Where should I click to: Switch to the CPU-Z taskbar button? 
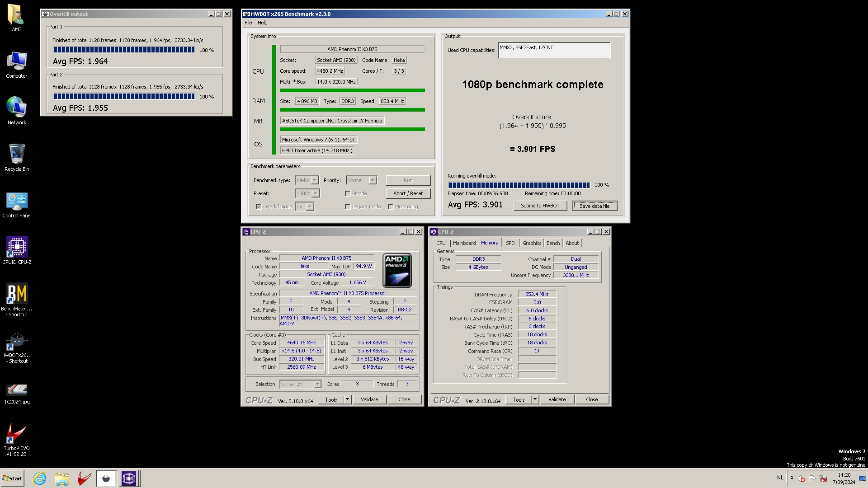[128, 478]
